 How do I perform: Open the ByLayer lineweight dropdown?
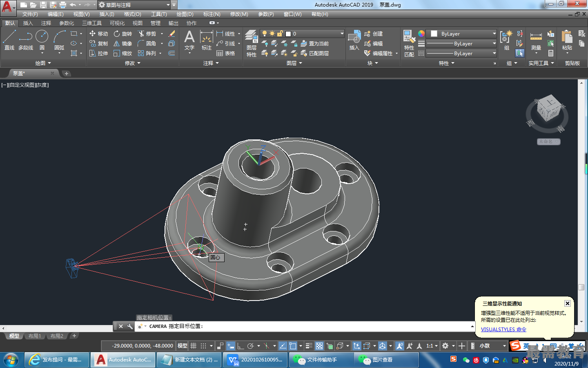[462, 43]
